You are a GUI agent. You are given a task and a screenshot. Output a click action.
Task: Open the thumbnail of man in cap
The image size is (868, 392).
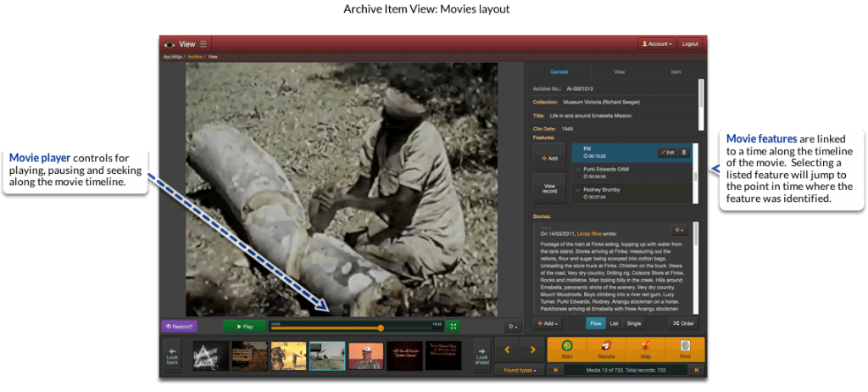click(366, 356)
